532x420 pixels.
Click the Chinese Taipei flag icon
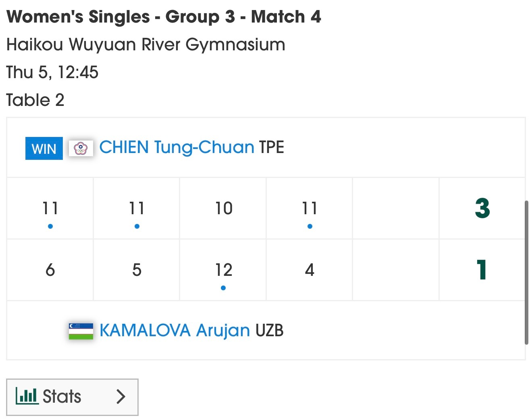[x=81, y=148]
